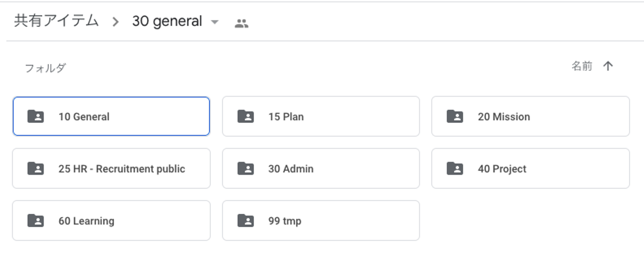Click the shared folder icon beside 40 Project
This screenshot has width=644, height=263.
pyautogui.click(x=455, y=169)
